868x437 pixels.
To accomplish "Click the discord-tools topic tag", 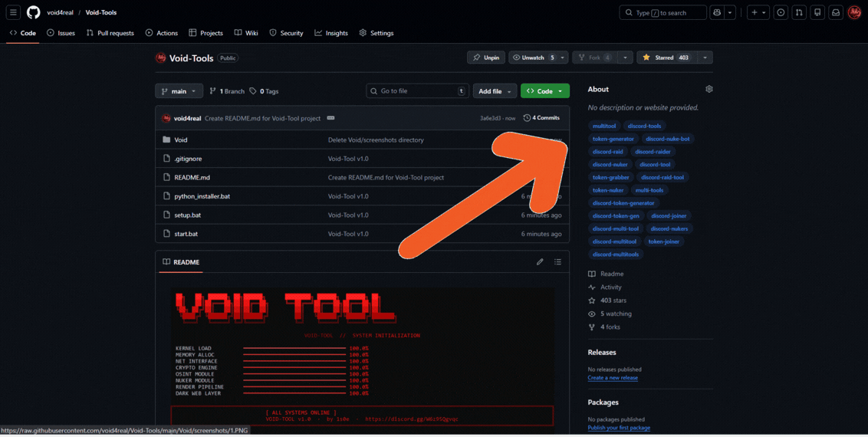I will tap(644, 127).
